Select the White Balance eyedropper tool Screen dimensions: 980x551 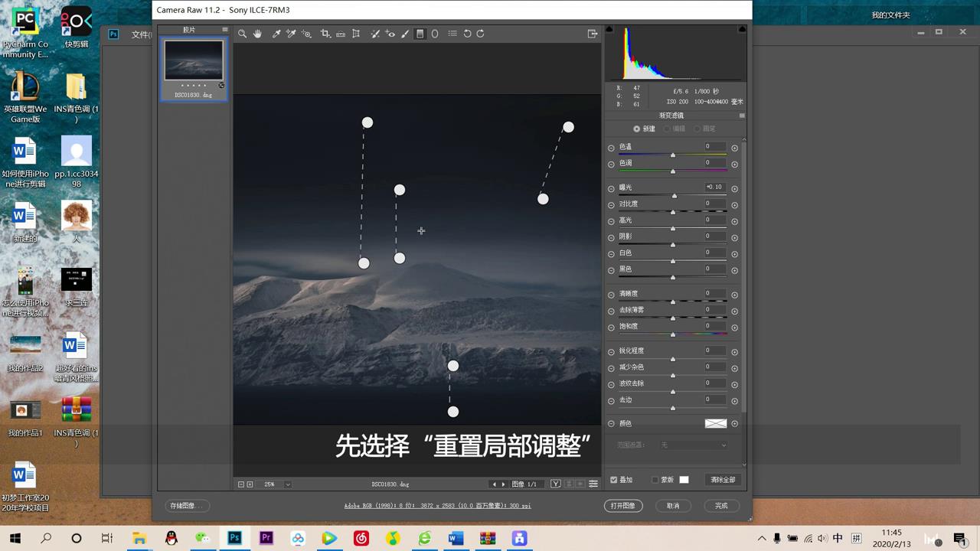[x=276, y=34]
